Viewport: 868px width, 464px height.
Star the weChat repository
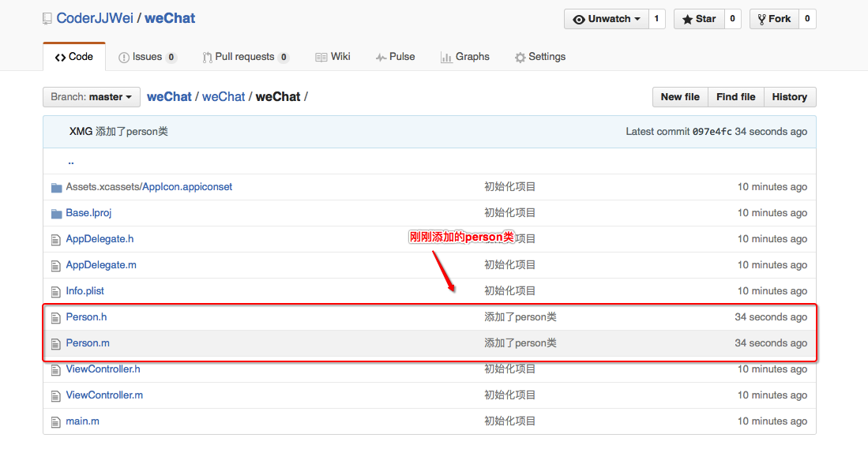699,19
